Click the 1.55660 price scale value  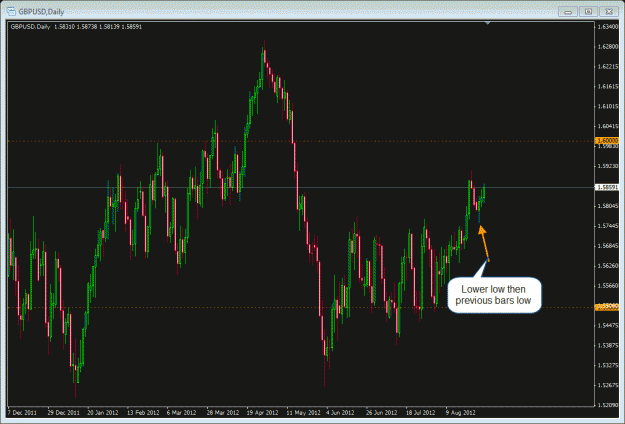coord(608,286)
